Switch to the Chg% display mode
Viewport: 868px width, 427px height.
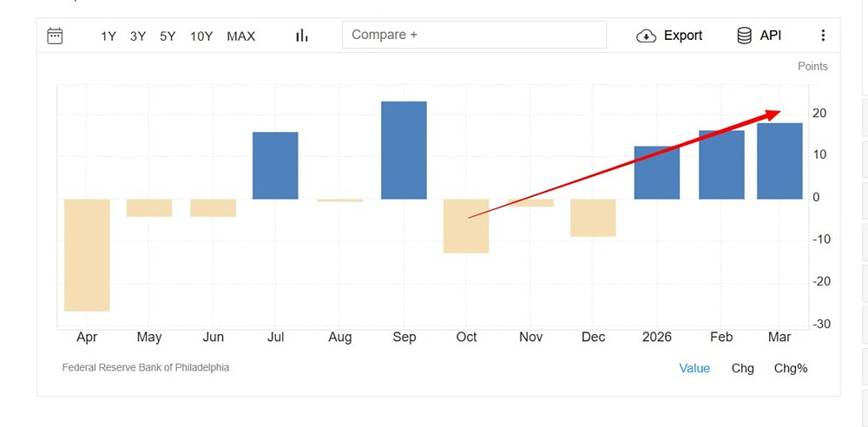(x=791, y=368)
